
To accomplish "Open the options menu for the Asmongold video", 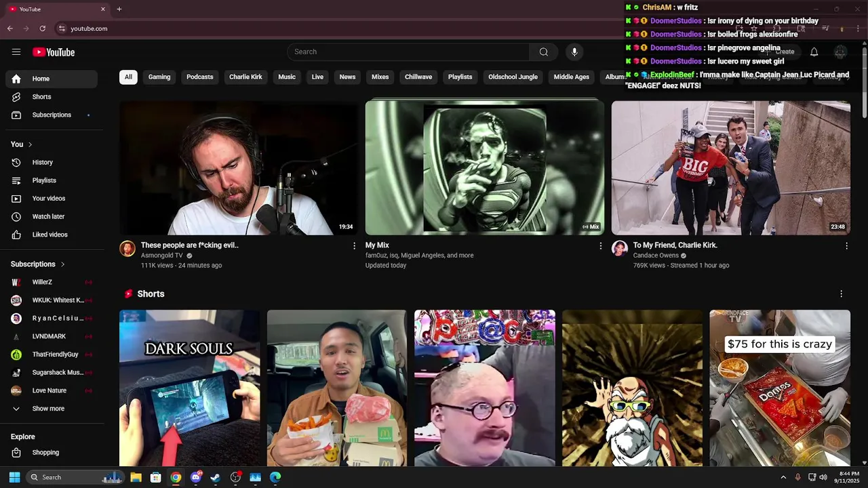I will (354, 246).
